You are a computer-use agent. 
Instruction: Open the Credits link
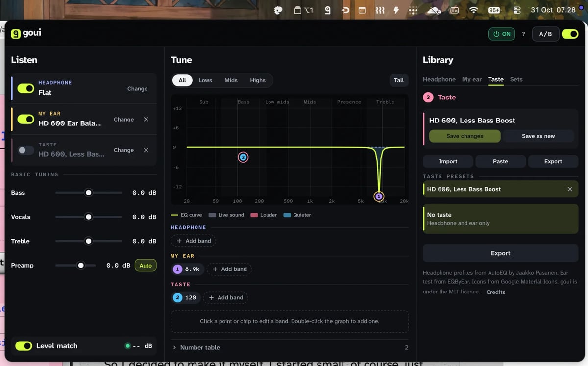tap(495, 292)
